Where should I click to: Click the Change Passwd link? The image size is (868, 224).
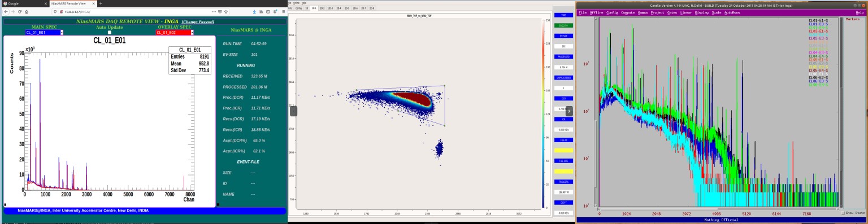[x=198, y=21]
